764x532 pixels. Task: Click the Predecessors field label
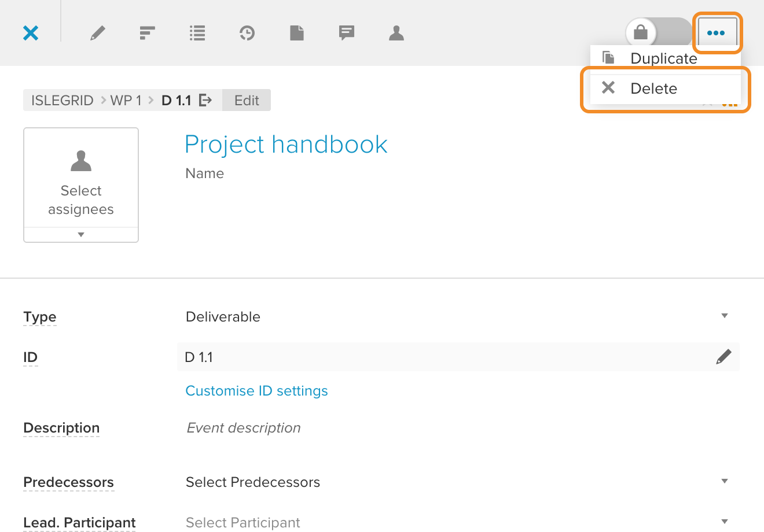point(68,482)
